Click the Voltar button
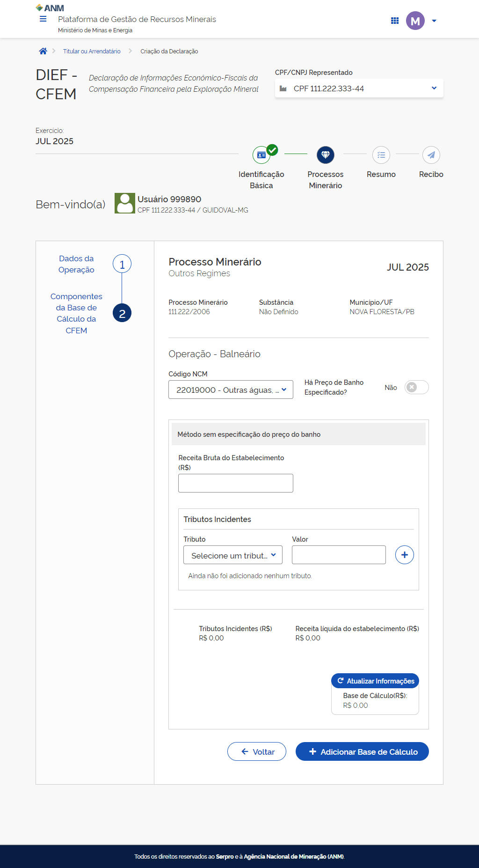The image size is (479, 868). (x=257, y=751)
